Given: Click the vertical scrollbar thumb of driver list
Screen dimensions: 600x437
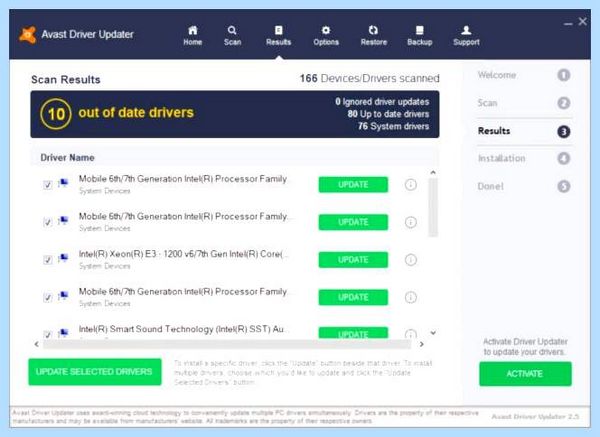Looking at the screenshot, I should click(x=433, y=207).
